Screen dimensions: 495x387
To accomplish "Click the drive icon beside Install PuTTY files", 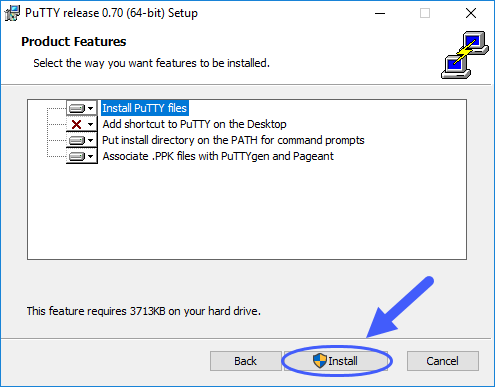I will point(77,108).
